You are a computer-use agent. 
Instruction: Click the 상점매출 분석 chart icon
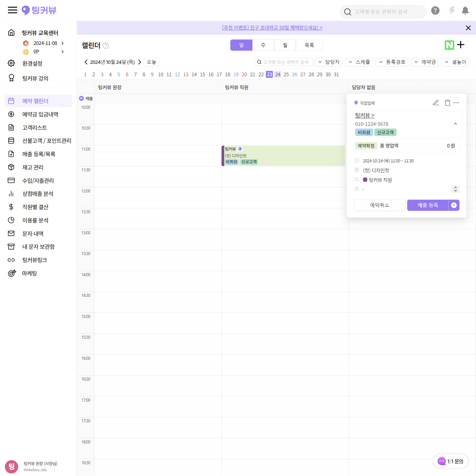(11, 194)
